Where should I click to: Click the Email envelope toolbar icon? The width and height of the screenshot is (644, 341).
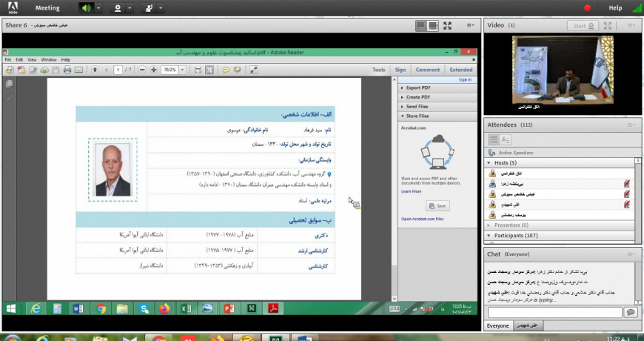[x=78, y=70]
